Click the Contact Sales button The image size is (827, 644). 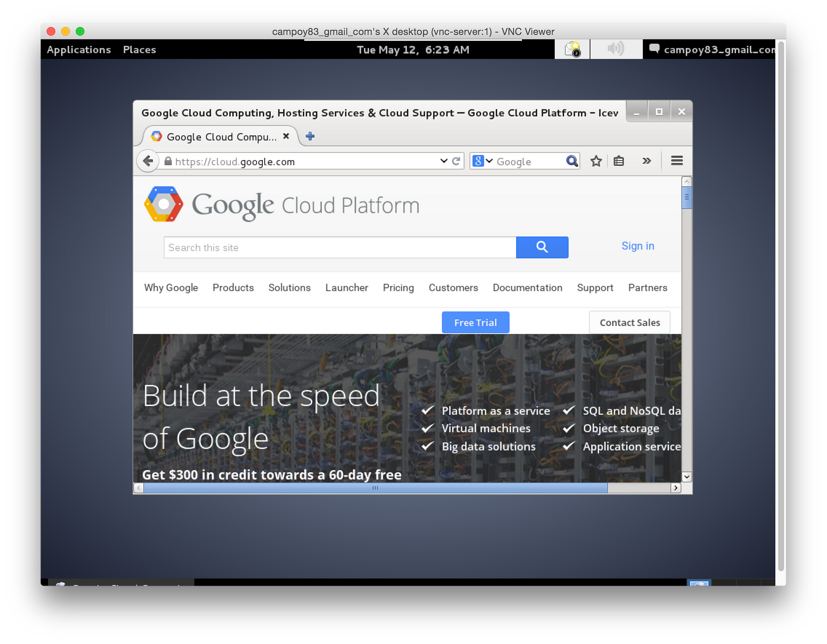click(629, 322)
